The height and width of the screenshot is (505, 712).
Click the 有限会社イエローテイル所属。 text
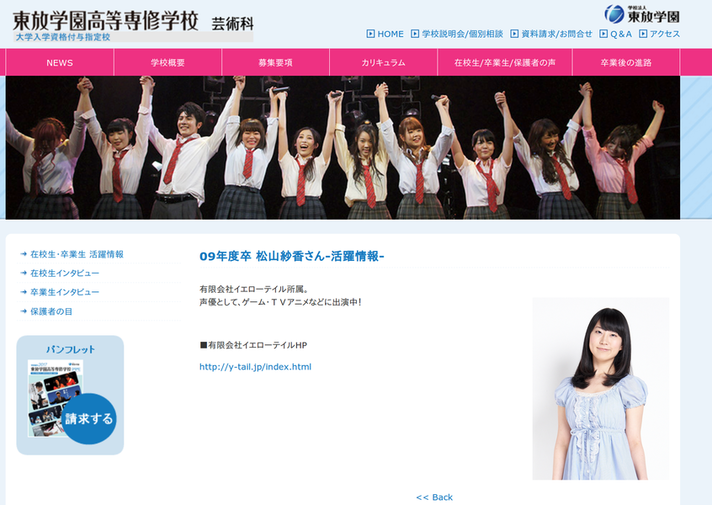click(x=254, y=289)
